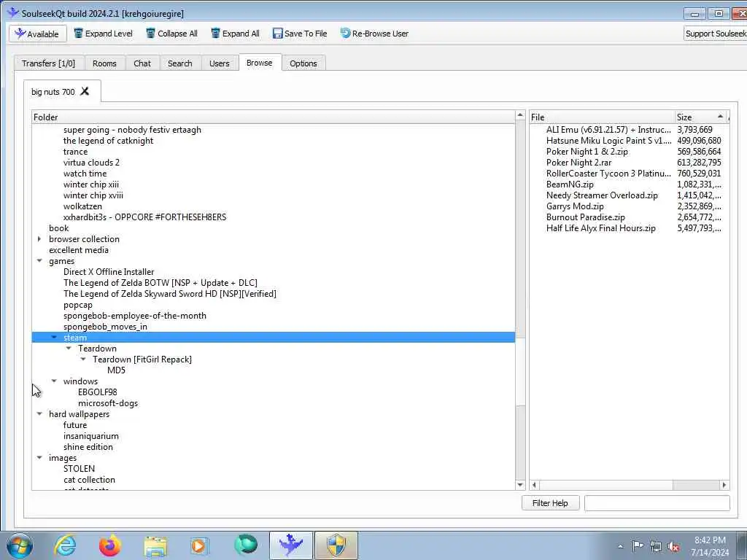747x560 pixels.
Task: Select Direct X Offline Installer folder
Action: tap(109, 272)
